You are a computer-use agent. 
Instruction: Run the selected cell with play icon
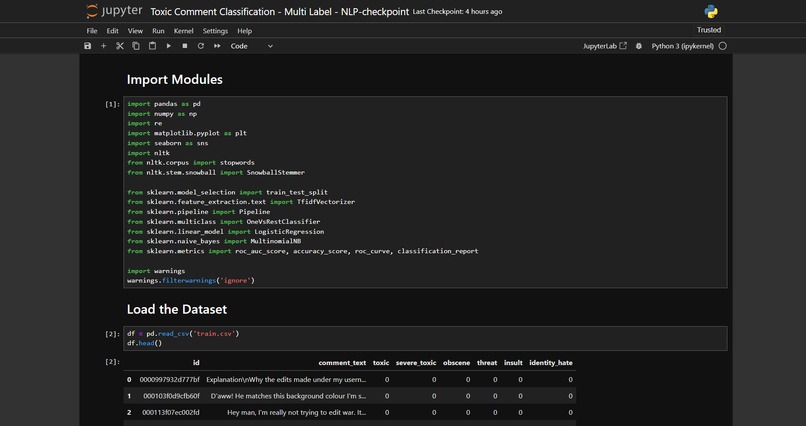(x=168, y=46)
